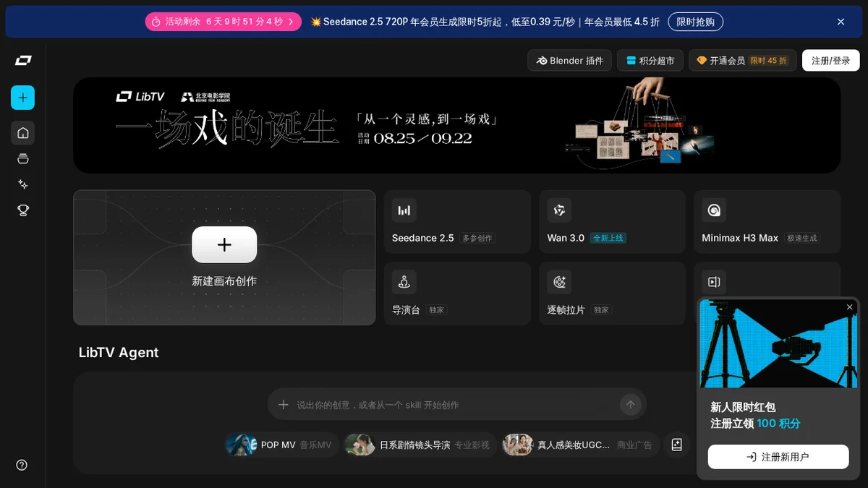This screenshot has height=488, width=868.
Task: Click the 限时 45 折 discount badge
Action: click(768, 61)
